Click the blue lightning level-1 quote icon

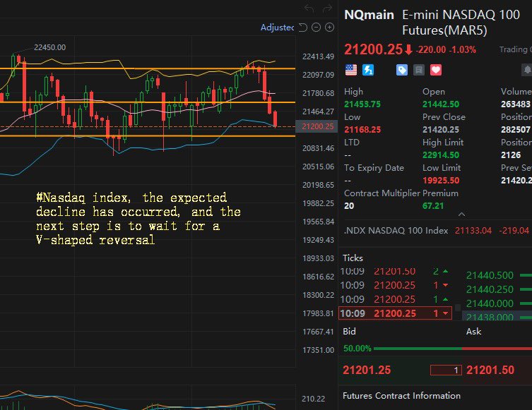tap(368, 70)
